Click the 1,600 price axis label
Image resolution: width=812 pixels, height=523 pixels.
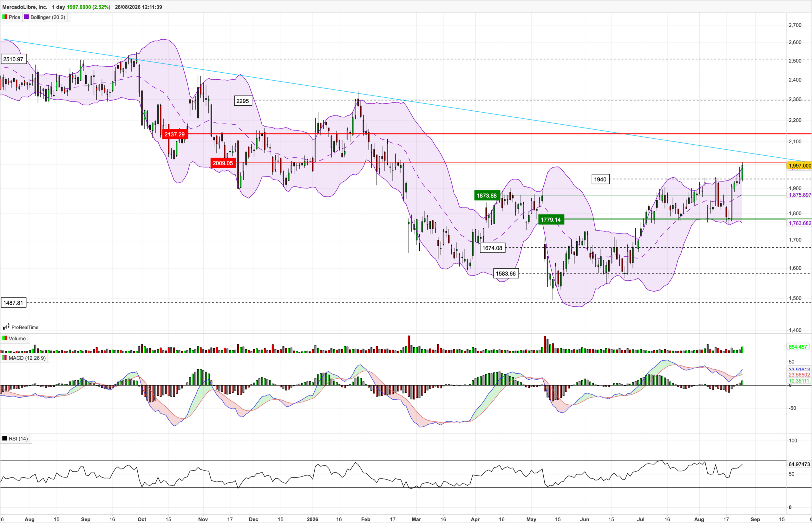point(795,268)
